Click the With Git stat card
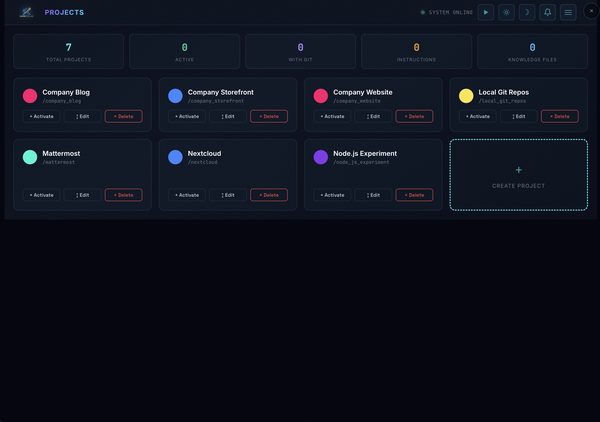This screenshot has height=422, width=600. pyautogui.click(x=300, y=52)
